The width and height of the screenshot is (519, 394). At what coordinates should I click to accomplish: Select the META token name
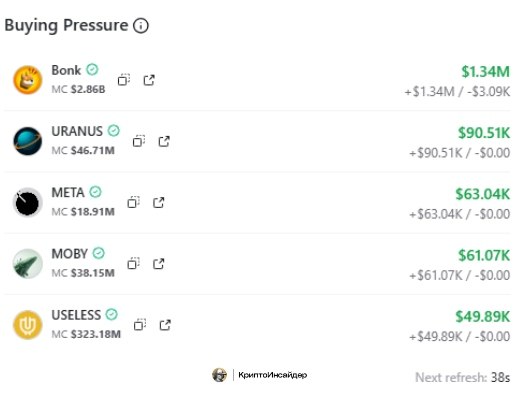pyautogui.click(x=68, y=193)
